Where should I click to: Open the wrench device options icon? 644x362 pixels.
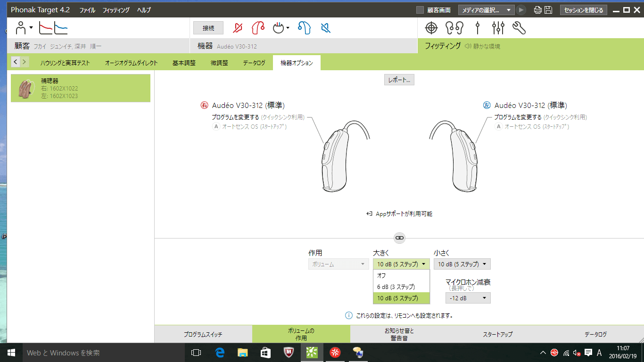[519, 28]
